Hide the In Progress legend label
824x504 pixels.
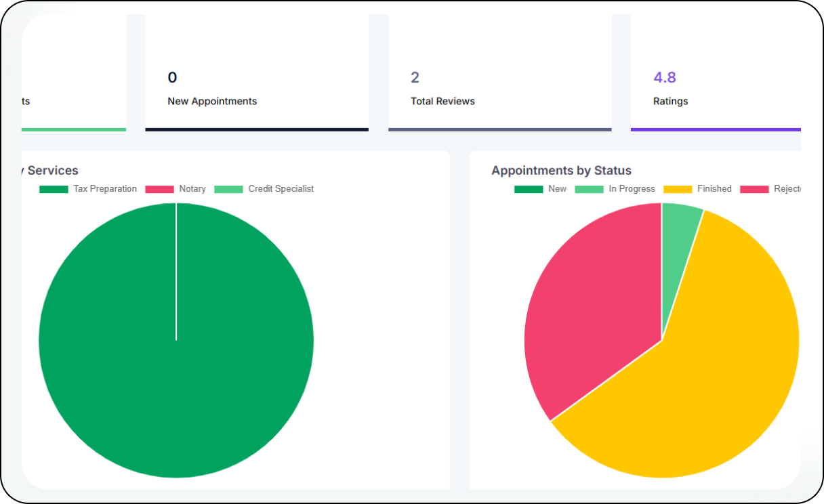(x=632, y=189)
